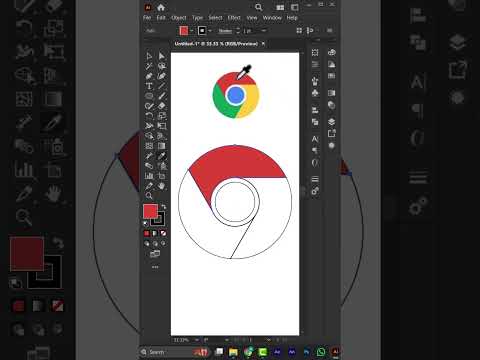Change the screen mode button
480x360 pixels.
pos(155,254)
